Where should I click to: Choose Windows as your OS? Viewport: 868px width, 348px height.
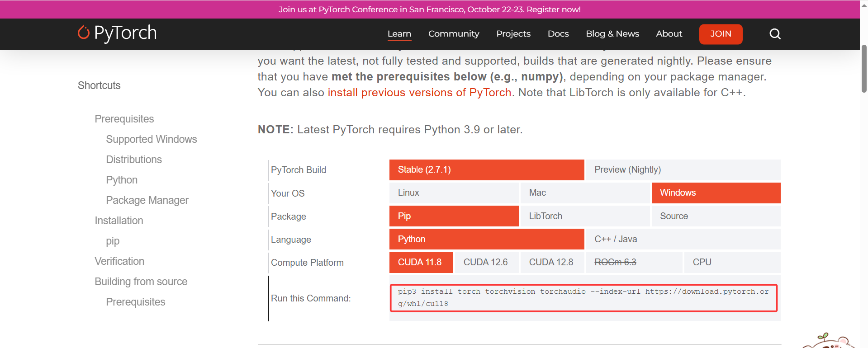(x=716, y=193)
